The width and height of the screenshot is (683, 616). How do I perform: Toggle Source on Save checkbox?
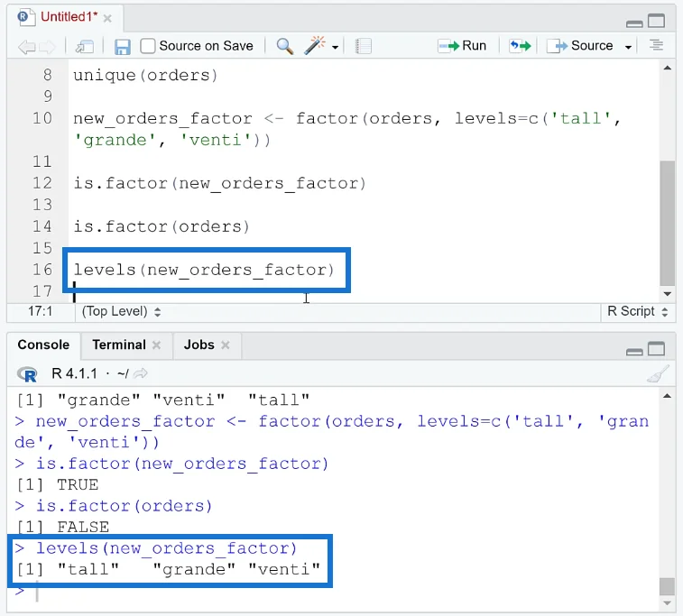click(x=148, y=46)
